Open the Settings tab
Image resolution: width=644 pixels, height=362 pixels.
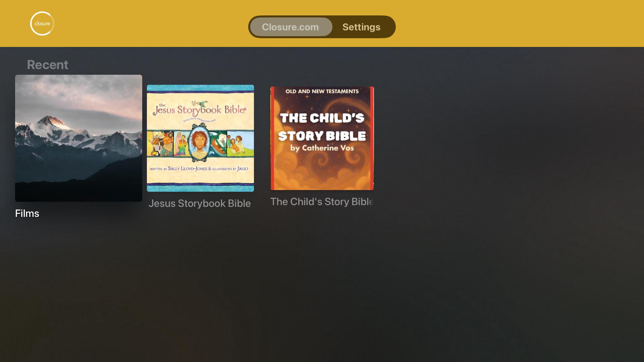click(361, 27)
